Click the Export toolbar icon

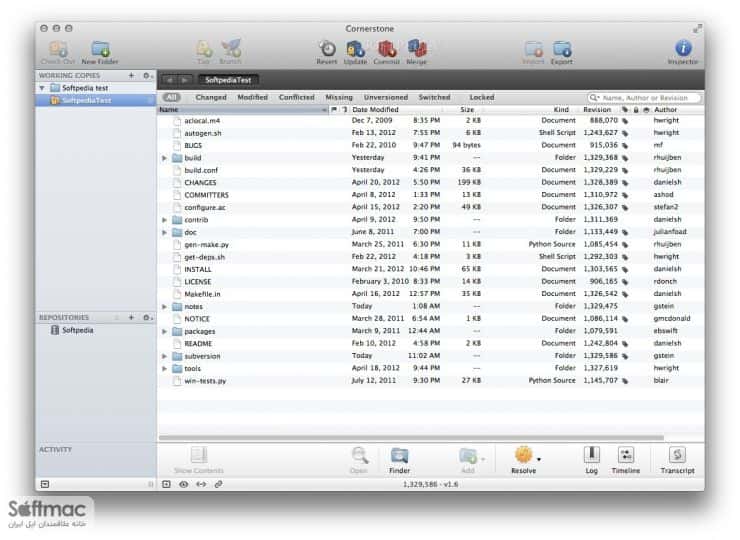562,49
